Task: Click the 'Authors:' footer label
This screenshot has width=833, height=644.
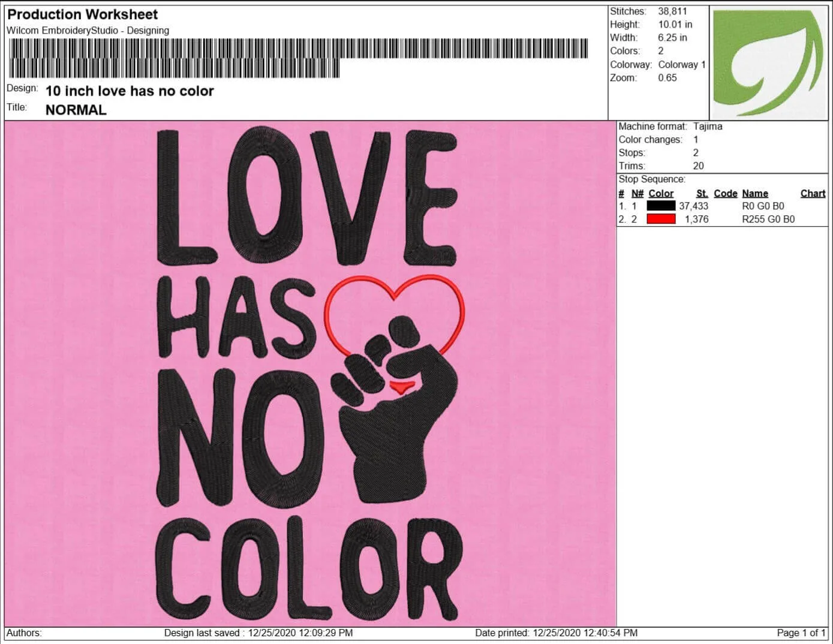Action: pos(24,633)
